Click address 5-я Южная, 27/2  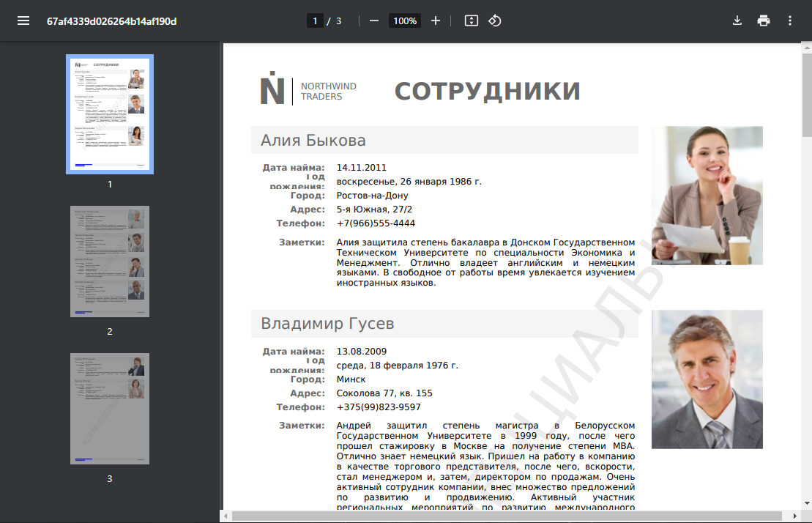(374, 209)
